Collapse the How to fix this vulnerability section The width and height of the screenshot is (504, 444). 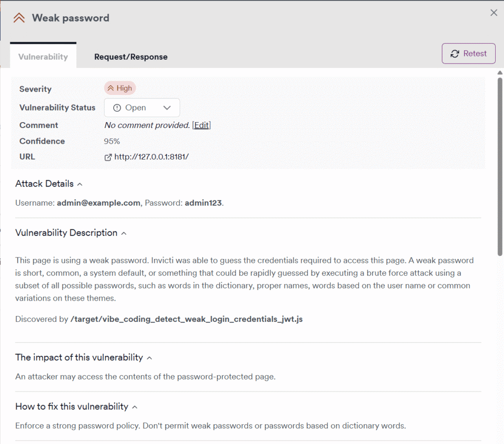[135, 407]
